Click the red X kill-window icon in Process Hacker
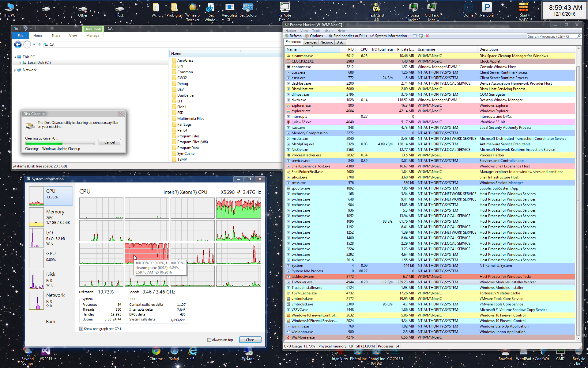The height and width of the screenshot is (368, 588). [x=427, y=36]
